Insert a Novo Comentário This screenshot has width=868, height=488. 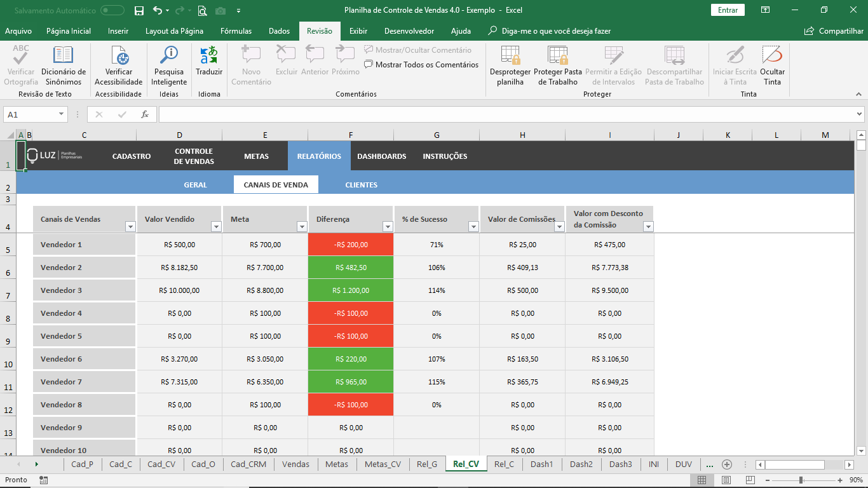[x=251, y=65]
